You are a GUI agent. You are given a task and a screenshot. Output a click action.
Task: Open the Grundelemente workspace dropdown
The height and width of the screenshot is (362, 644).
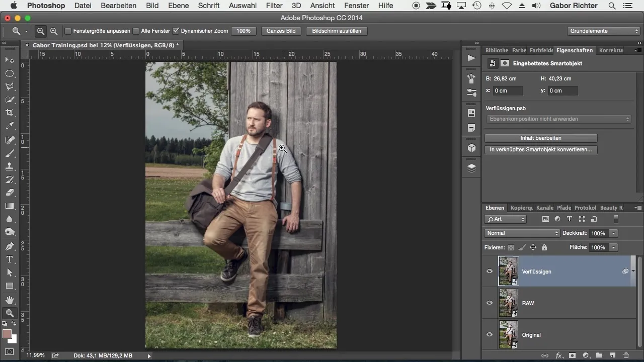click(604, 31)
